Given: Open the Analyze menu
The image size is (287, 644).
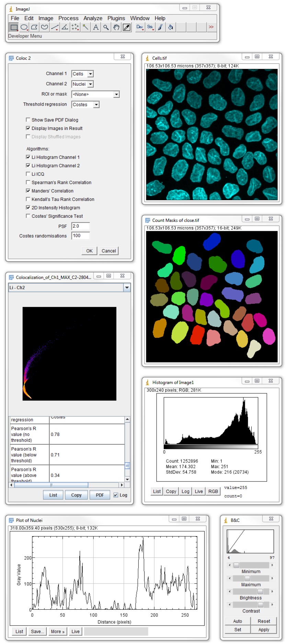Looking at the screenshot, I should [x=93, y=18].
